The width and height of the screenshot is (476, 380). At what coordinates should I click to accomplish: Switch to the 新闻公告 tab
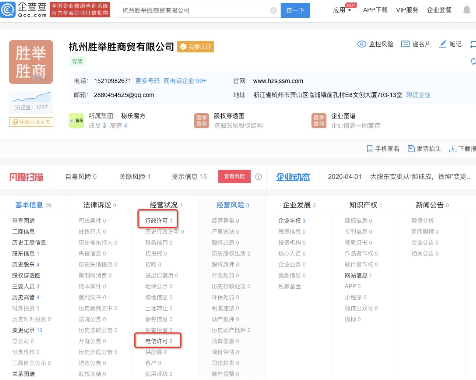click(x=432, y=205)
